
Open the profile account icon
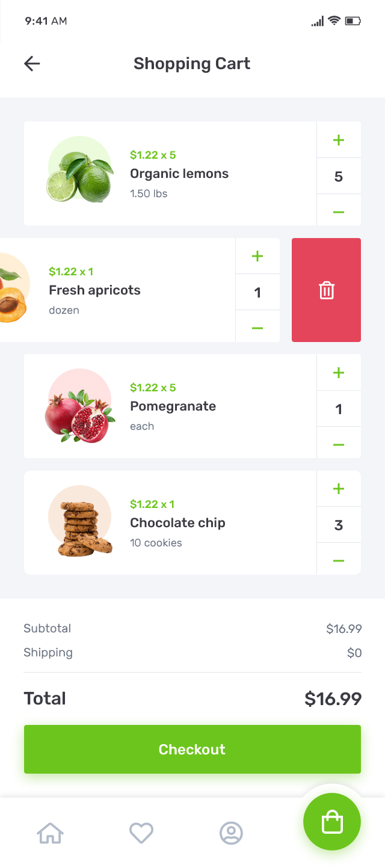click(232, 833)
